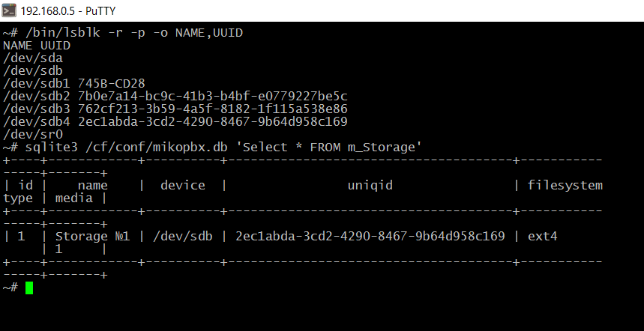Viewport: 644px width, 331px height.
Task: Click the "name" column header
Action: click(93, 185)
